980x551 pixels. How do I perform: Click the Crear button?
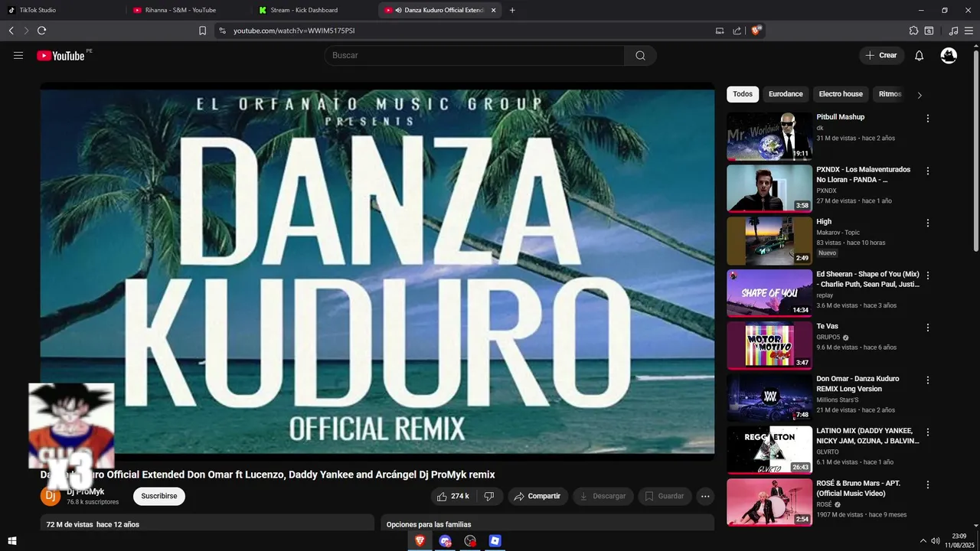[881, 55]
